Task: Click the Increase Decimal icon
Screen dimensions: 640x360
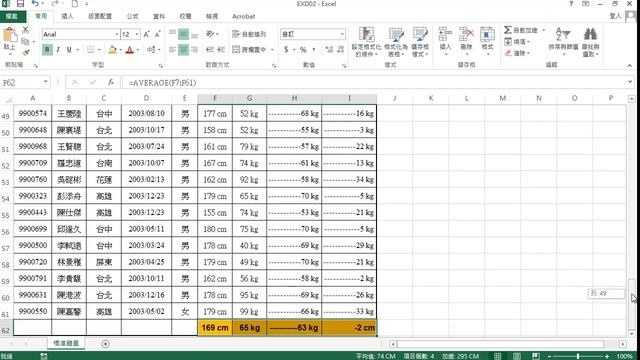Action: pyautogui.click(x=329, y=50)
